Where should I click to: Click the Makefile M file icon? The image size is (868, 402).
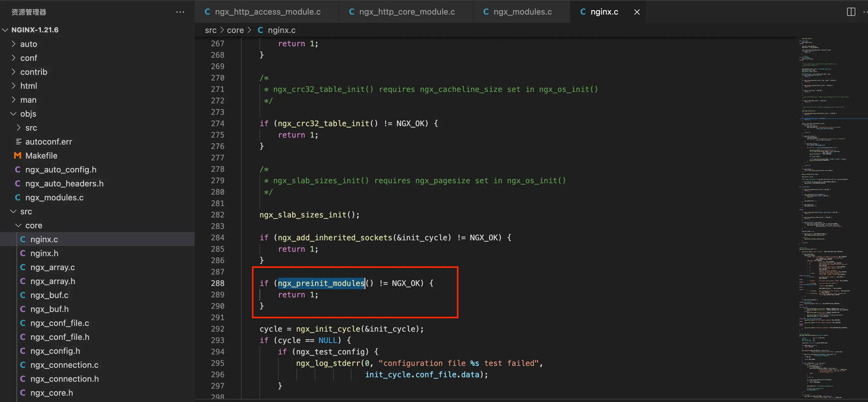[x=17, y=156]
